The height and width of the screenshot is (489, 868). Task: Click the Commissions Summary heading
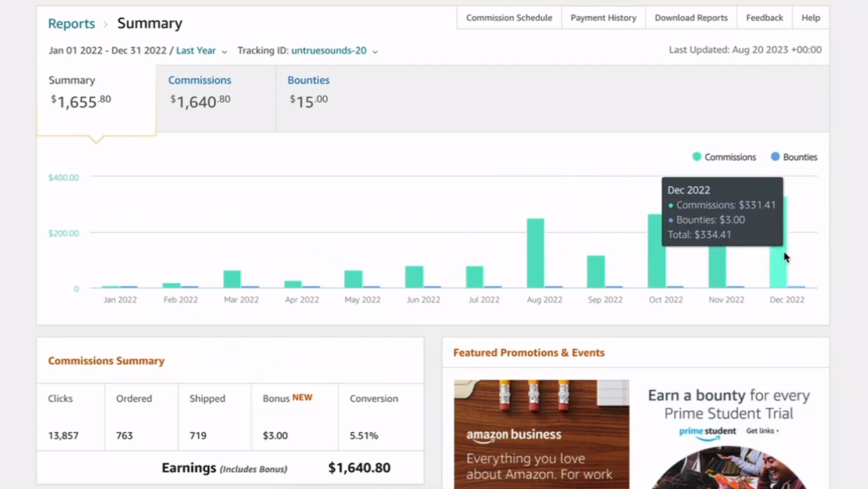[106, 361]
